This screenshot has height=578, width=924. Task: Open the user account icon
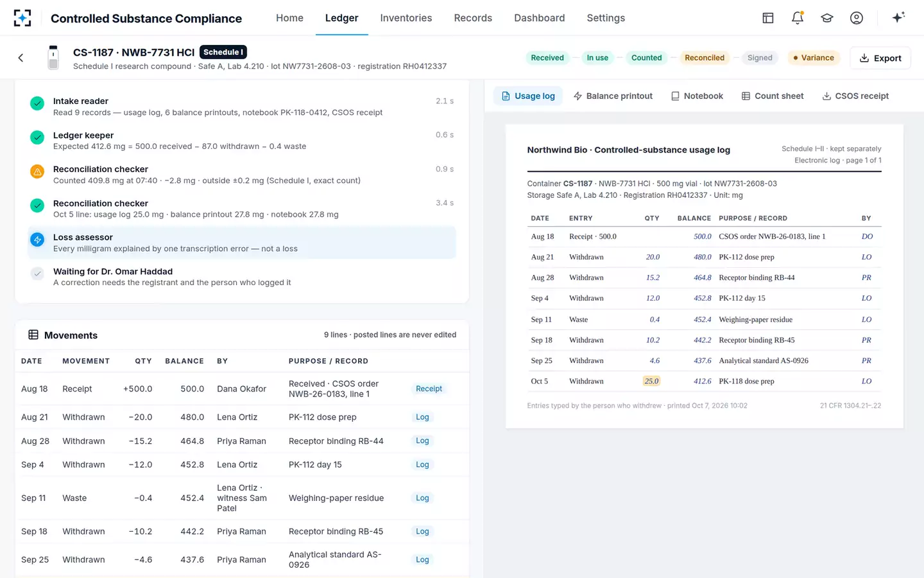(x=857, y=18)
